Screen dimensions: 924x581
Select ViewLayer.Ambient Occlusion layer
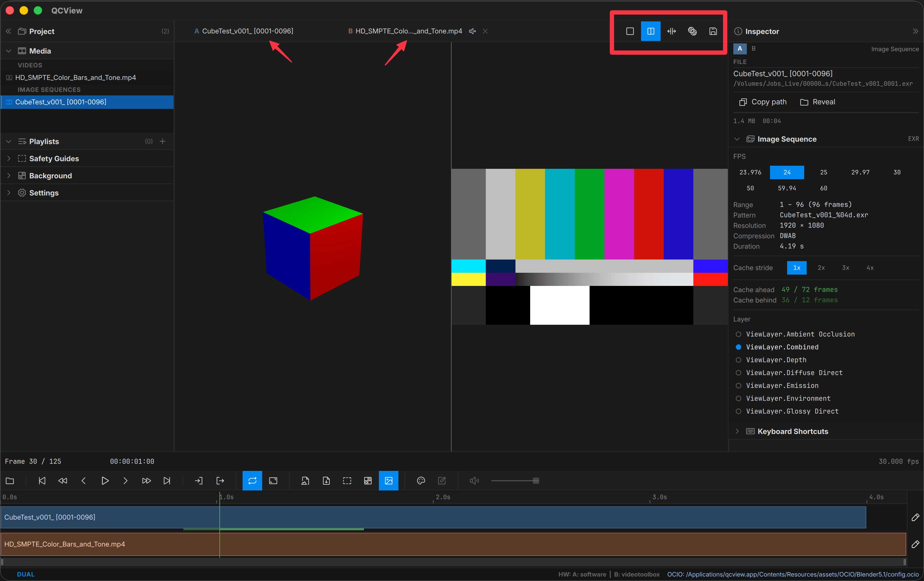click(795, 334)
